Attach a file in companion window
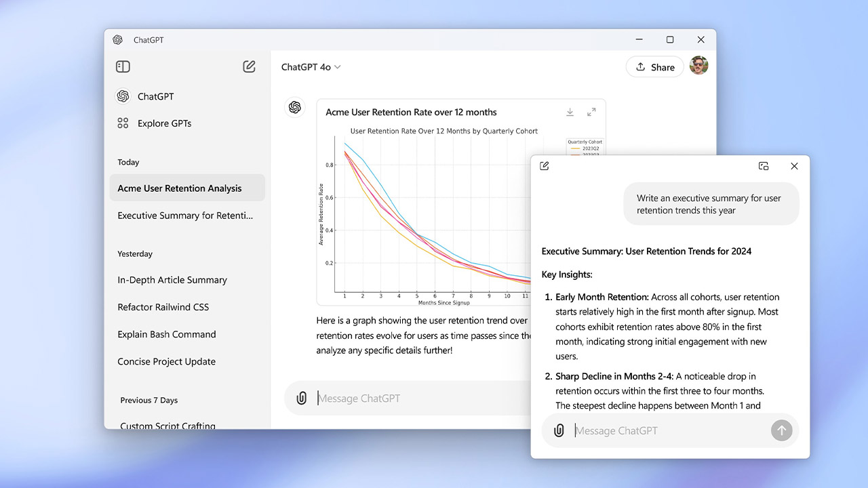Image resolution: width=868 pixels, height=488 pixels. click(559, 430)
